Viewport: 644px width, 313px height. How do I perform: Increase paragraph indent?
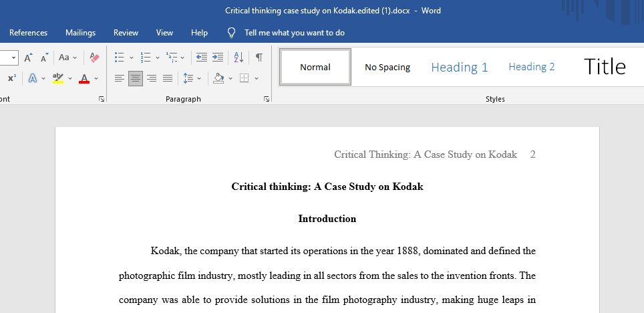[218, 58]
